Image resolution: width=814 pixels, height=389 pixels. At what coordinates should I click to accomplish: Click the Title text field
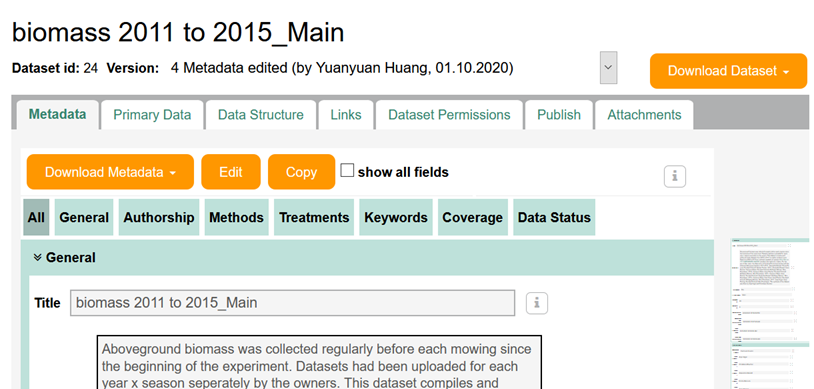coord(292,303)
